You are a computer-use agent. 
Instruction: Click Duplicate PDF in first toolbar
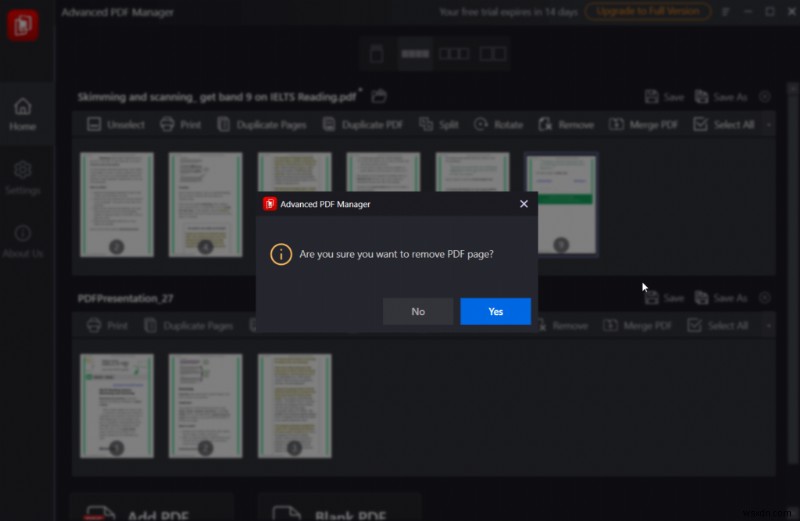tap(363, 125)
